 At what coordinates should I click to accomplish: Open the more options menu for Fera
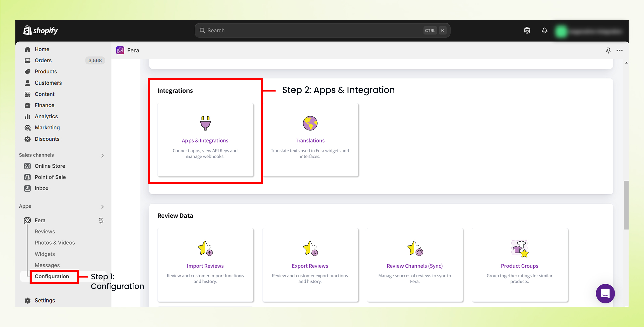(x=620, y=50)
